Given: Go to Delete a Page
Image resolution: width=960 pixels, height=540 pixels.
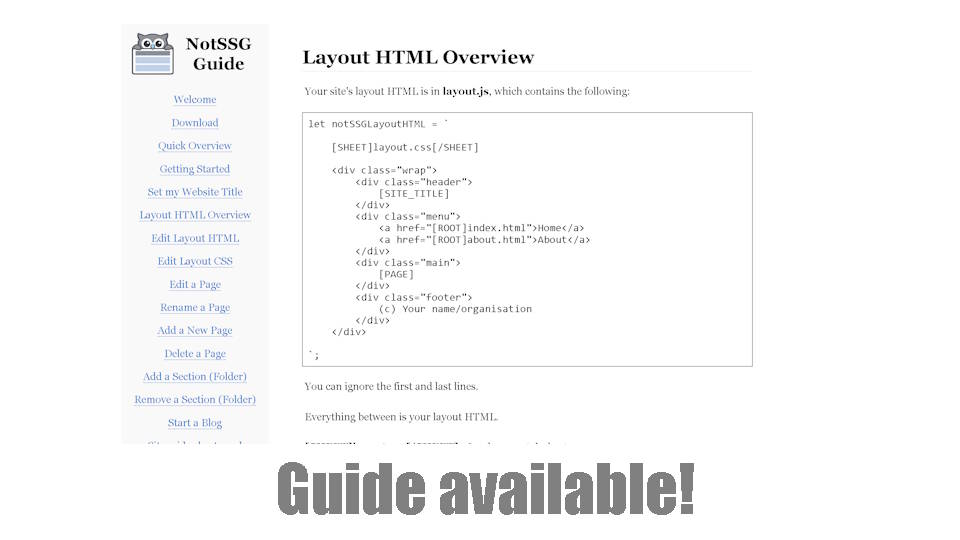Looking at the screenshot, I should [x=195, y=354].
